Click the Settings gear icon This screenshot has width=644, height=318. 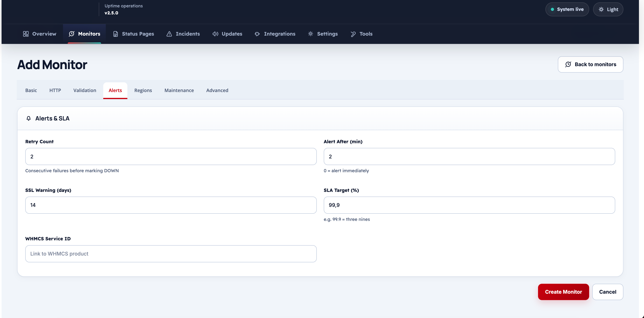[x=311, y=34]
